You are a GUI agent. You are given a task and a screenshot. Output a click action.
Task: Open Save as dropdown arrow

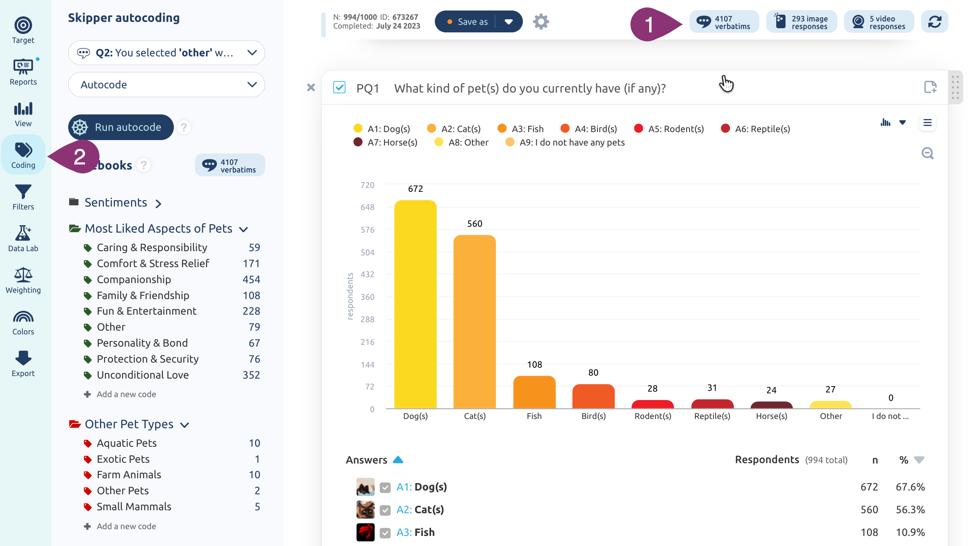(509, 21)
